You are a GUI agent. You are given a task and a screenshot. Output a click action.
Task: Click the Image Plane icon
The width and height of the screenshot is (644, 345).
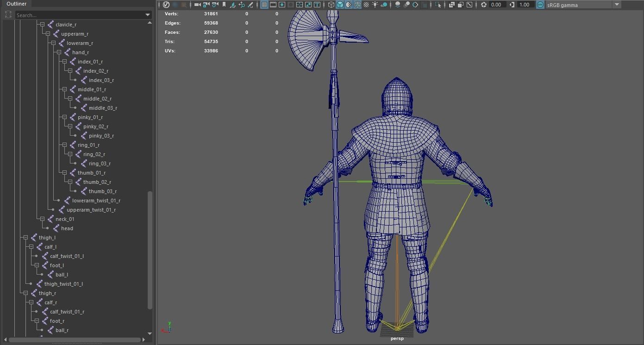coord(232,5)
